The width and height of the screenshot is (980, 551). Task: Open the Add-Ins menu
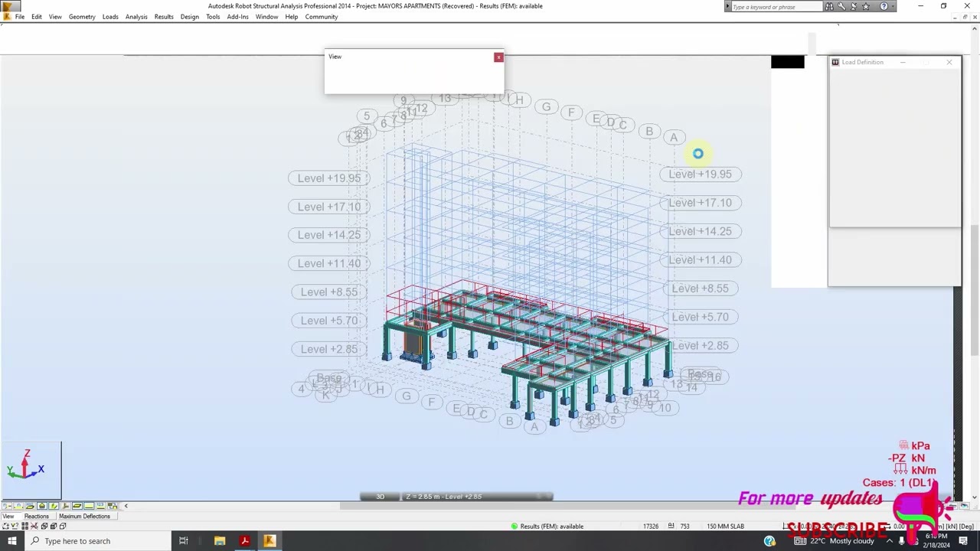(237, 17)
